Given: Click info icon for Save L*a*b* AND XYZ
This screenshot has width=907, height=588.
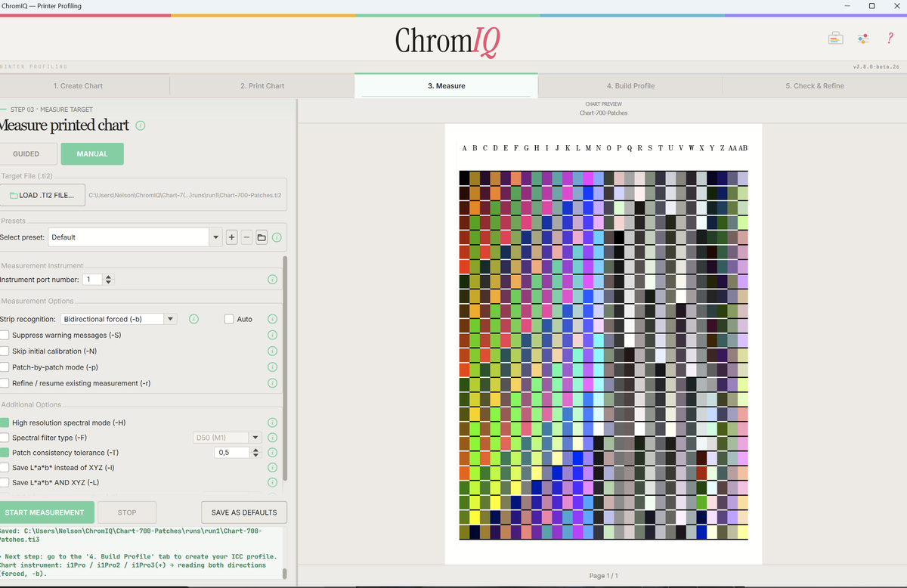Looking at the screenshot, I should pos(272,482).
